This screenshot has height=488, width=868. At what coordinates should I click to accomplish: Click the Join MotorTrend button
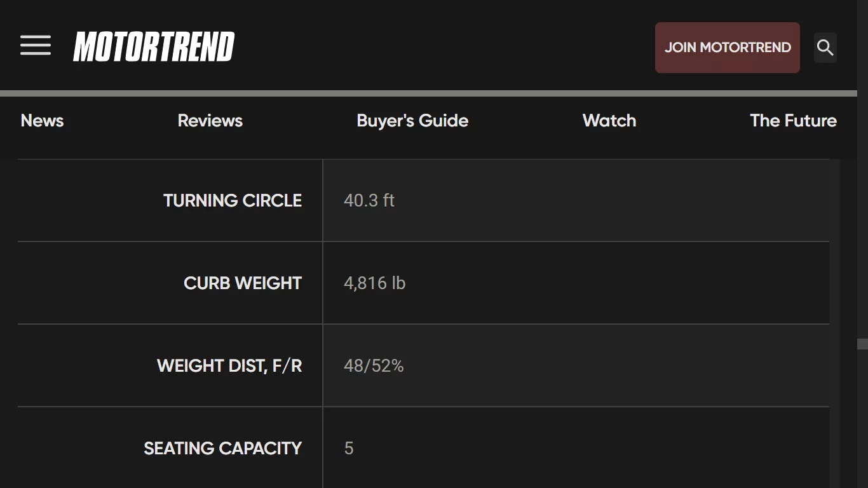coord(728,48)
